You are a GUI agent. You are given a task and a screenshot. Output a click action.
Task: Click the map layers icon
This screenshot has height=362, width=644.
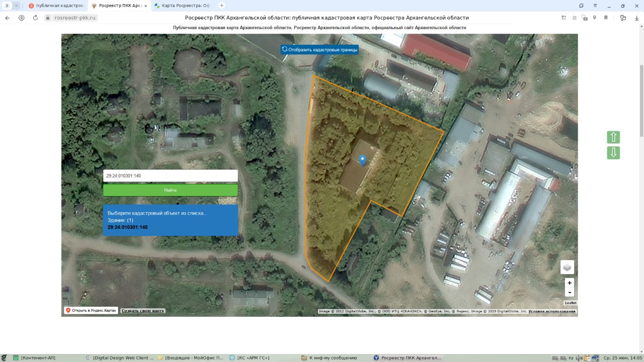coord(567,267)
